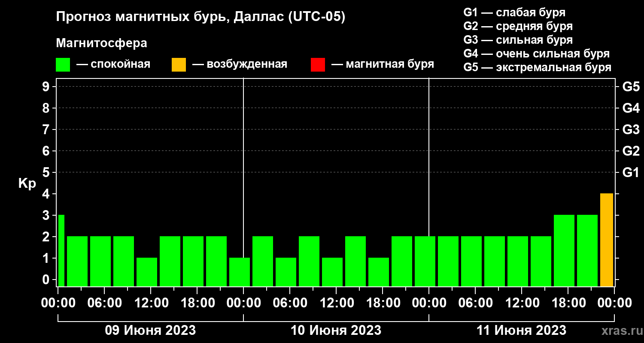This screenshot has height=343, width=644.
Task: Click the orange Kp 4 bar
Action: tap(607, 240)
